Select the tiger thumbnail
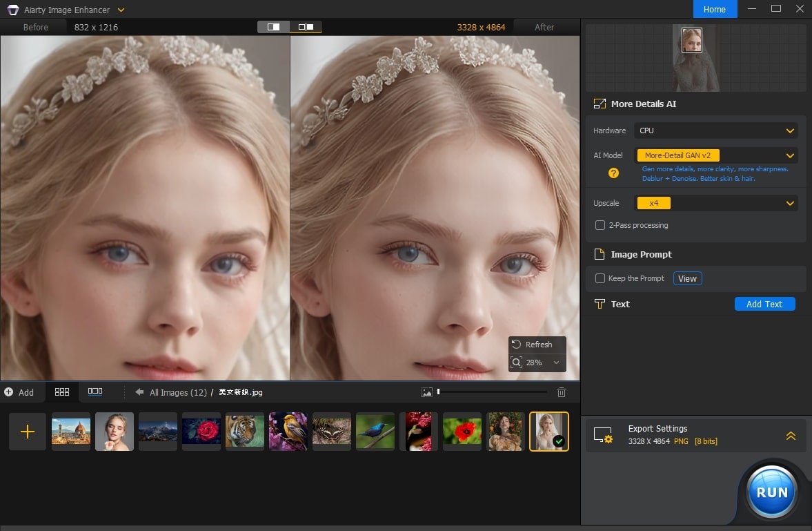Screen dimensions: 812x531 pos(245,432)
